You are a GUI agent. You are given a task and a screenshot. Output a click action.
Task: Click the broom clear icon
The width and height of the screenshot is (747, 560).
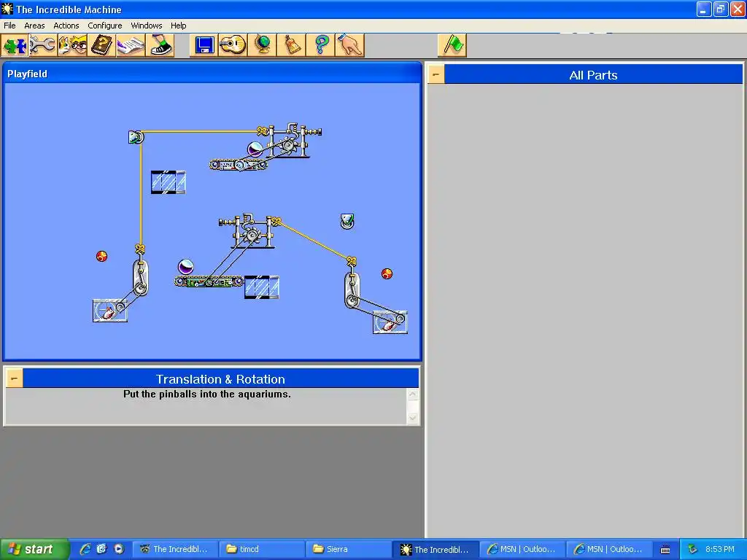point(291,46)
